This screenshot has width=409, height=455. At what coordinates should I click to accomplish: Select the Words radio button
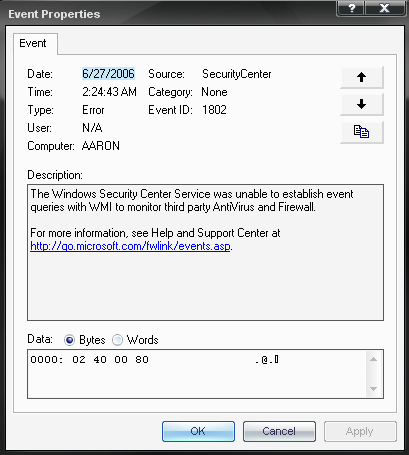(x=117, y=340)
